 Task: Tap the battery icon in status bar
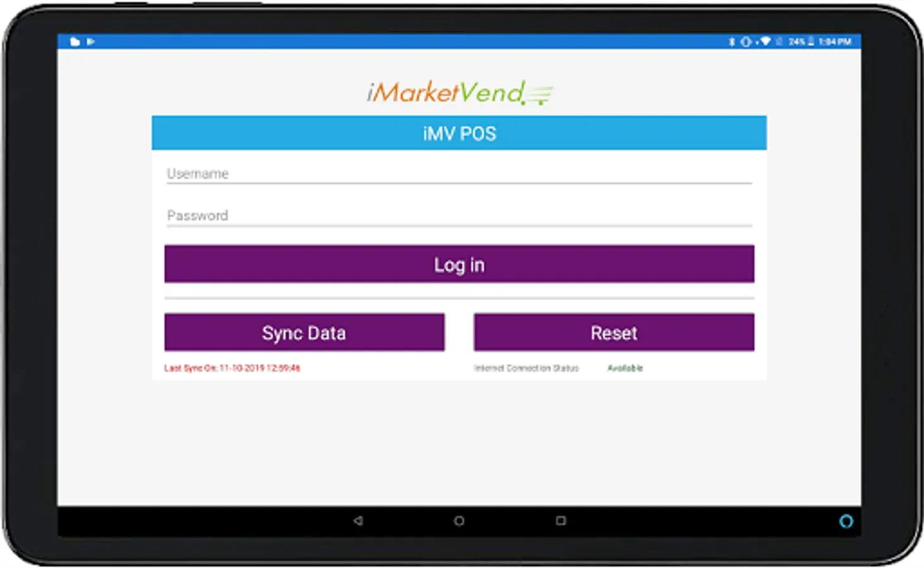click(x=811, y=42)
